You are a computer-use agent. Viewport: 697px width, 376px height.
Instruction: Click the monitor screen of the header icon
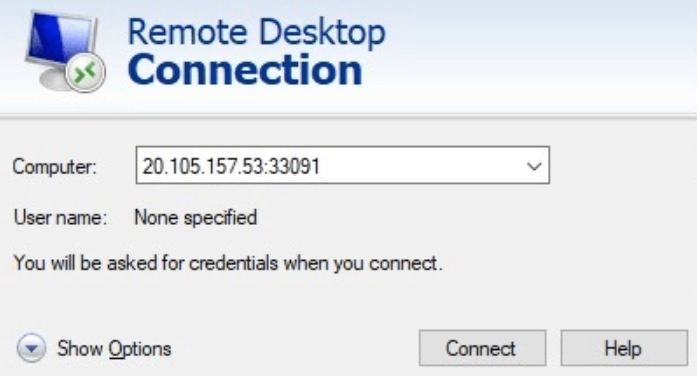(x=60, y=38)
